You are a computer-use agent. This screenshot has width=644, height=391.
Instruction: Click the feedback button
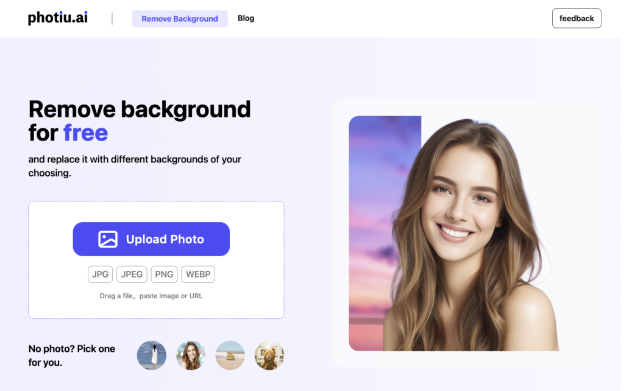coord(576,18)
